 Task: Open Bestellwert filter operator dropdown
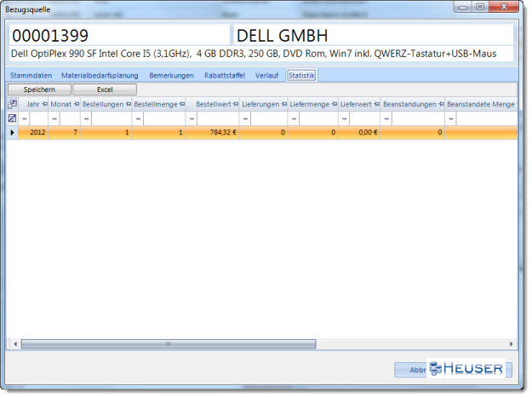(192, 118)
